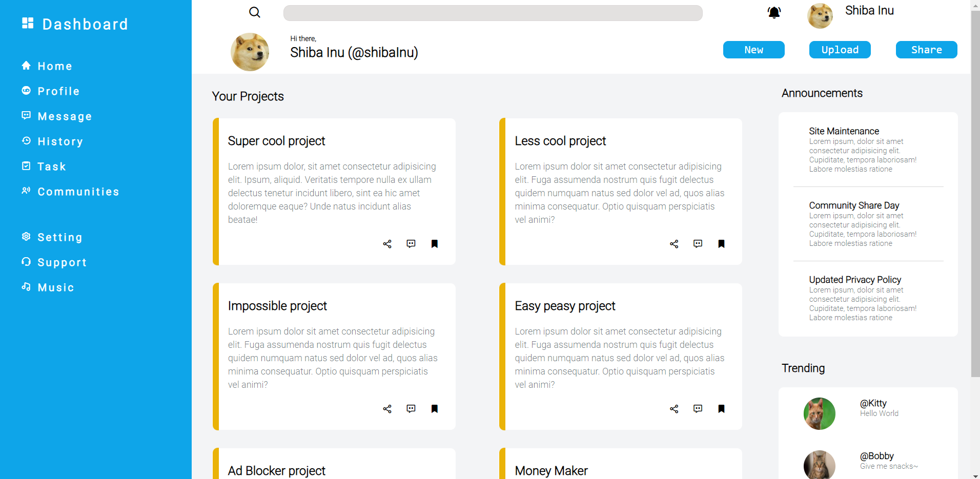Viewport: 980px width, 479px height.
Task: Share the Easy peasy project
Action: tap(674, 409)
